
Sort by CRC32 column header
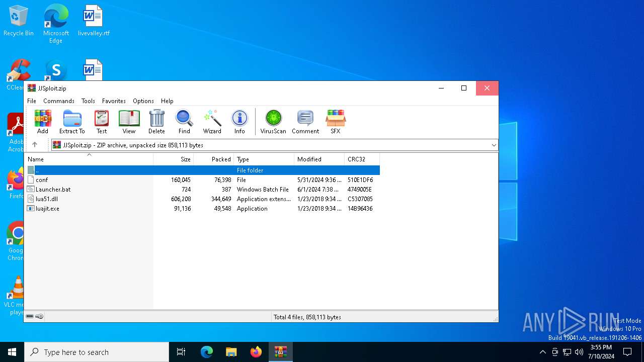coord(362,159)
